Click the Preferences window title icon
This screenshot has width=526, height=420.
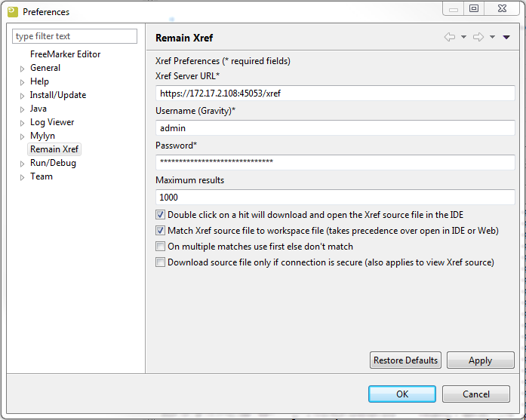(12, 11)
